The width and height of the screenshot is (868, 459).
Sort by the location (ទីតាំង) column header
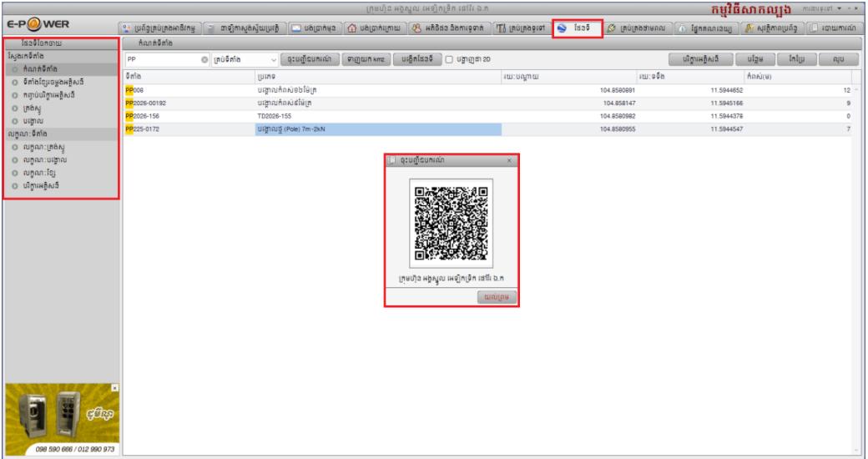pos(189,77)
